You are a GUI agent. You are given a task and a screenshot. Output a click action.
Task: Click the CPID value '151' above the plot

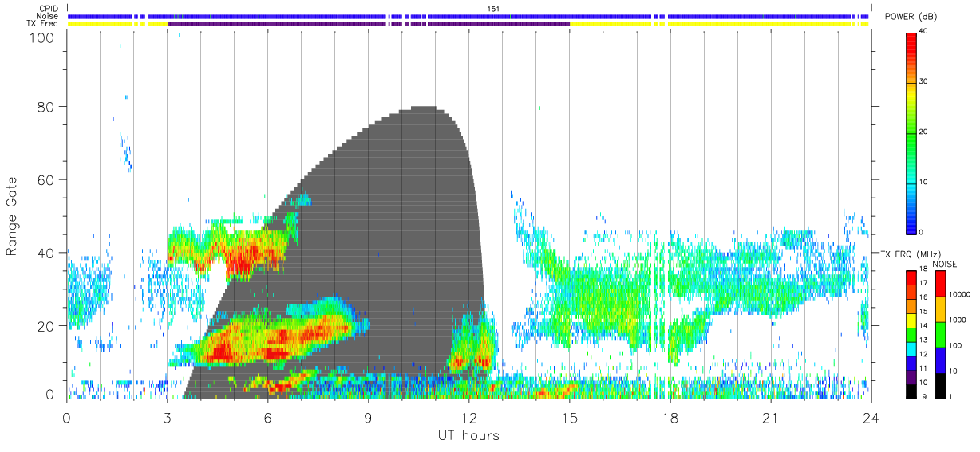coord(493,9)
